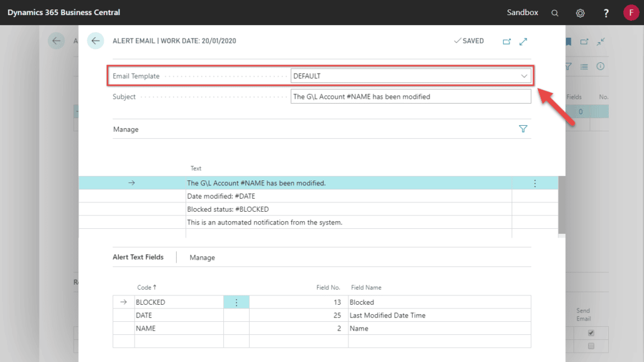
Task: Navigate back using the back arrow
Action: 95,41
